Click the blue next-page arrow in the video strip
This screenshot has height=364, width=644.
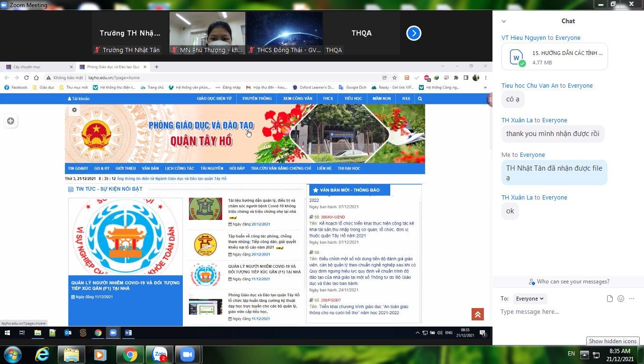413,33
